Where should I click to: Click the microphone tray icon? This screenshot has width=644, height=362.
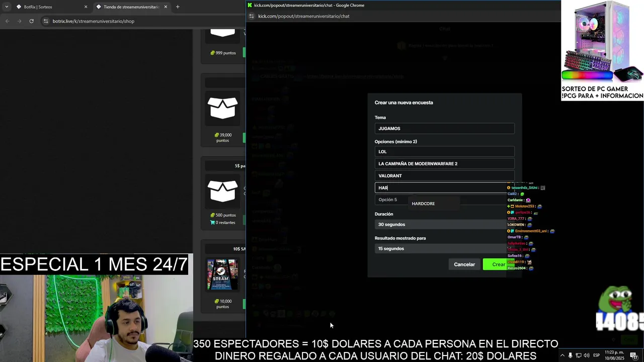[x=570, y=355]
